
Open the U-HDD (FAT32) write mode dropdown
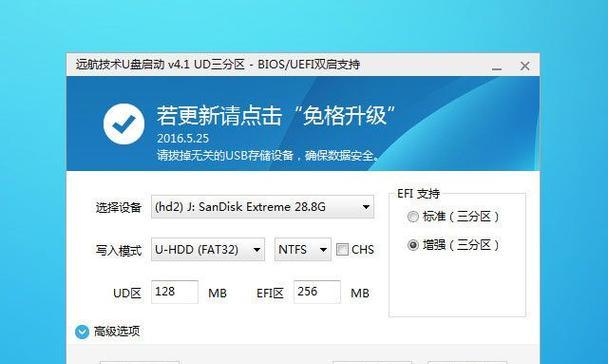tap(208, 249)
